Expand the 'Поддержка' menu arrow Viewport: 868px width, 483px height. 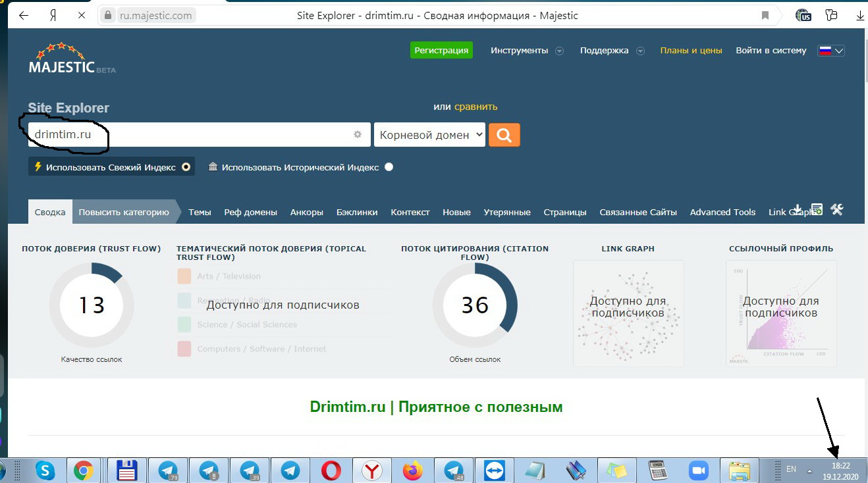point(640,51)
